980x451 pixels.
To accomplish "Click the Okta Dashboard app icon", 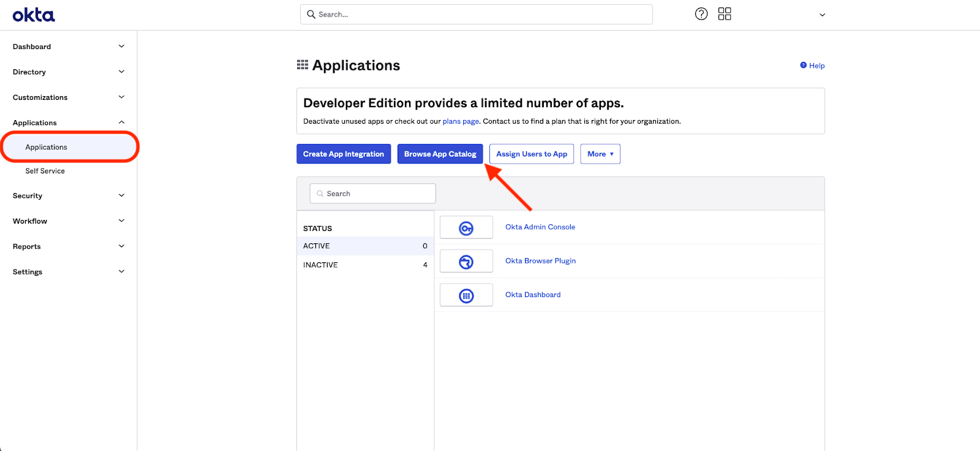I will click(x=466, y=295).
